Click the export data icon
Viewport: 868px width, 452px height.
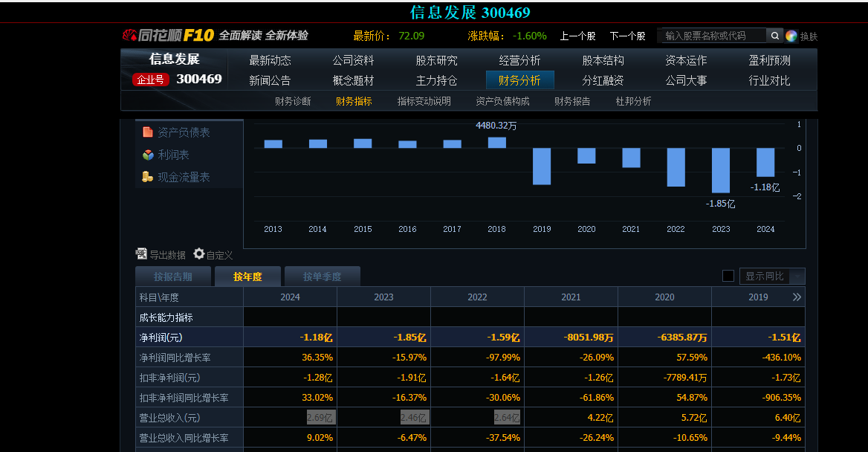(x=141, y=254)
